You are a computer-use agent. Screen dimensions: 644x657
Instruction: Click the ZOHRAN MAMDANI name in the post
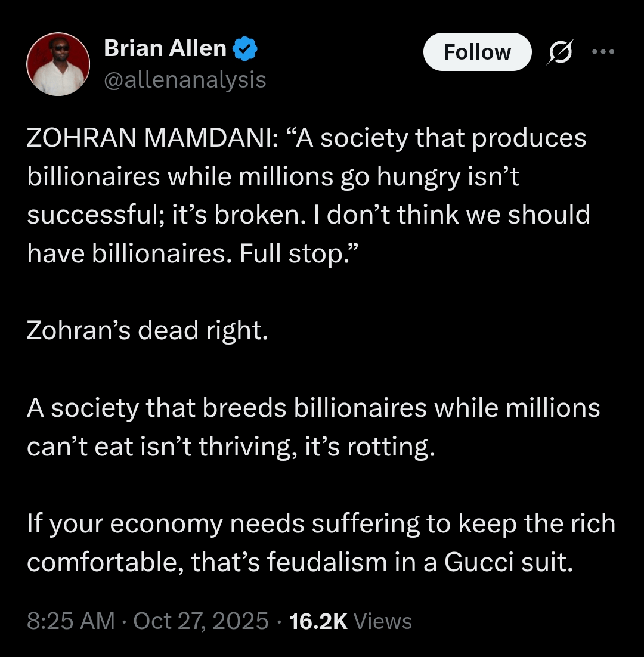click(x=149, y=138)
